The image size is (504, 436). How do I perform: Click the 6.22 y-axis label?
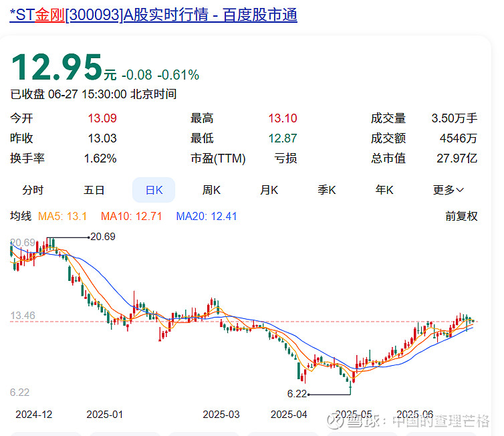click(x=19, y=393)
